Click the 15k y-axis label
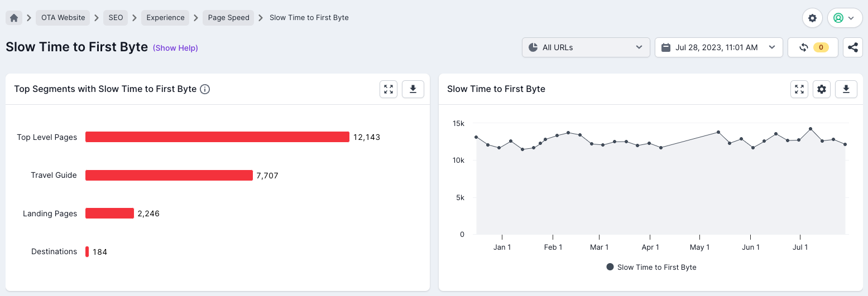This screenshot has height=296, width=868. (x=458, y=123)
